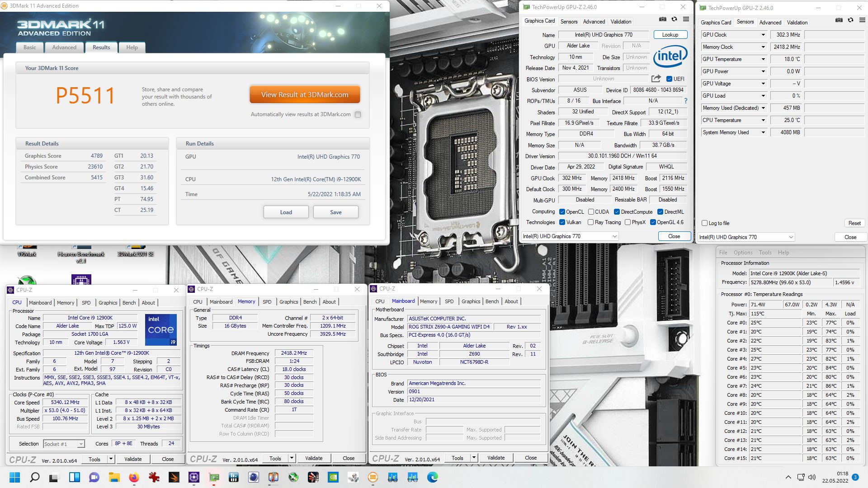Click the refresh icon in the left GPU-Z window

tap(674, 19)
